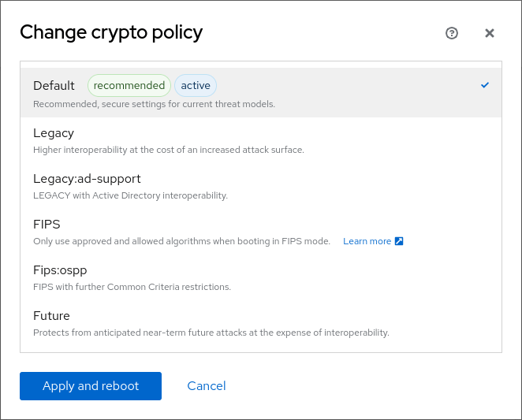Choose the Legacy:ad-support policy option
Screen dimensions: 522x420
87,179
